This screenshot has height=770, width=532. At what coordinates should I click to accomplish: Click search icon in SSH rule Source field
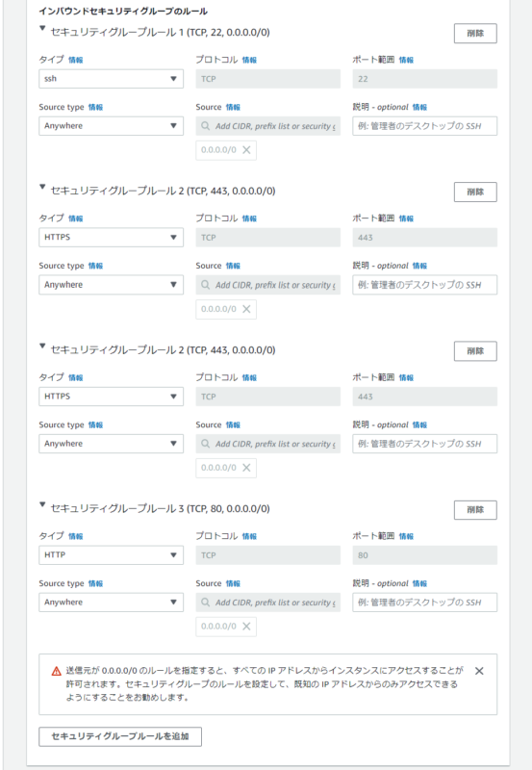tap(206, 126)
